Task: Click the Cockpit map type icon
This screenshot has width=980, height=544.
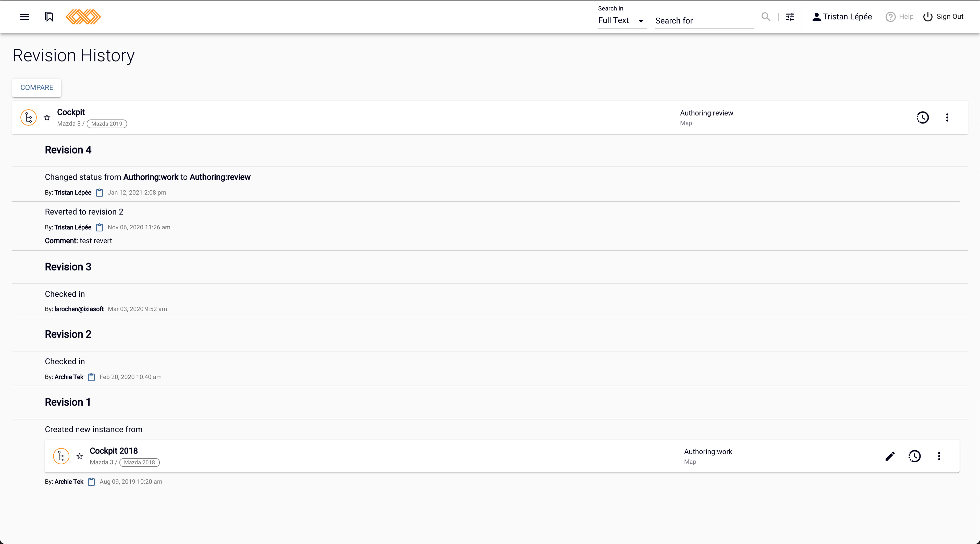Action: point(29,118)
